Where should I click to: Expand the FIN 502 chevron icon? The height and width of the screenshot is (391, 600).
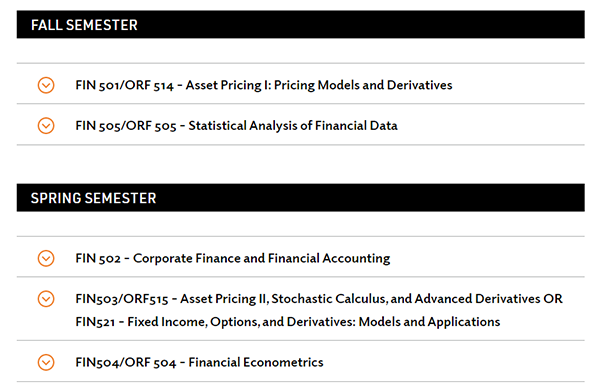[46, 258]
